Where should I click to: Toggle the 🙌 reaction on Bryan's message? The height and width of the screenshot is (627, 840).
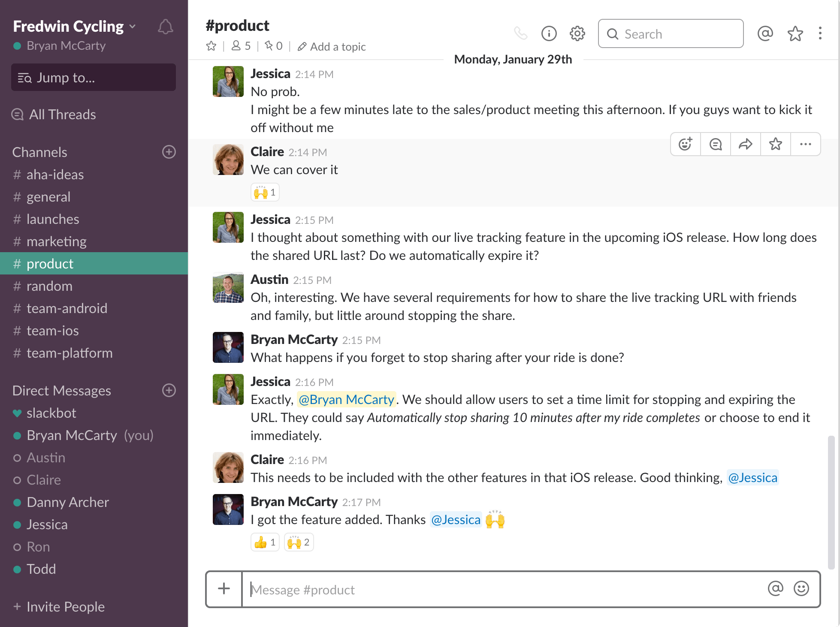click(299, 542)
